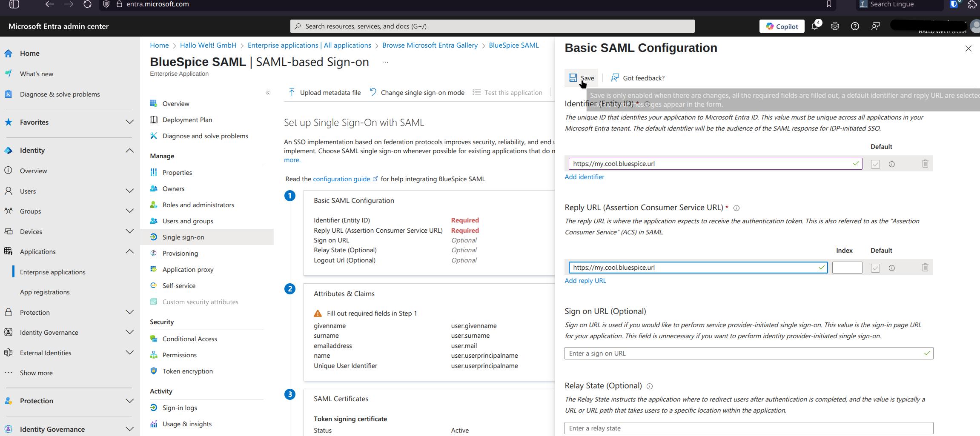Collapse the app menu with double chevron

coord(268,93)
